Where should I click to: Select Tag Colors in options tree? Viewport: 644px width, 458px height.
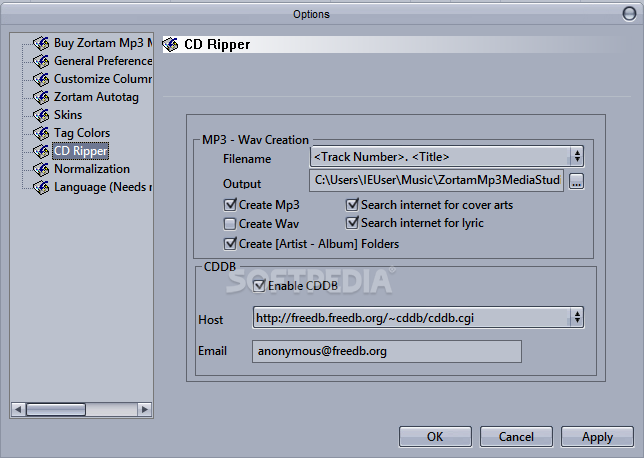point(82,133)
